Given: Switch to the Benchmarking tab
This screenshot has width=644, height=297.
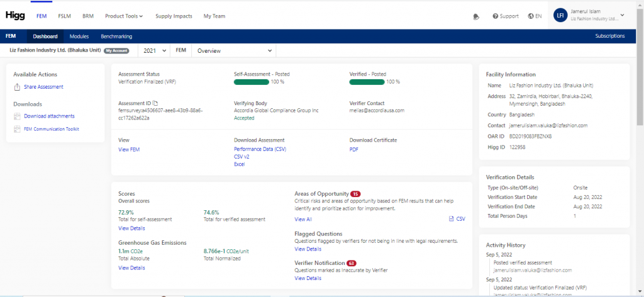Looking at the screenshot, I should 116,36.
